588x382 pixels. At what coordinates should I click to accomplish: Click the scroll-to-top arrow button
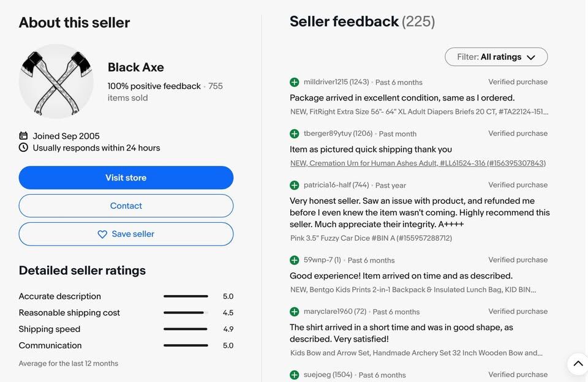coord(578,364)
